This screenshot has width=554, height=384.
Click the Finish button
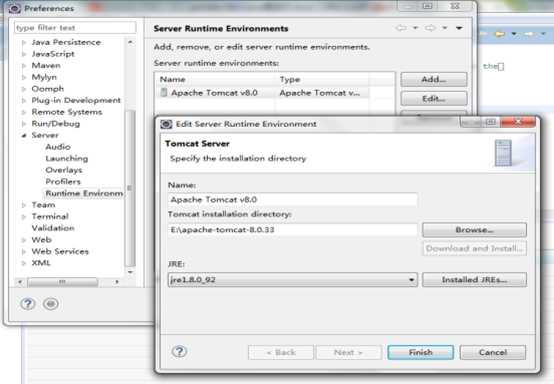coord(420,352)
